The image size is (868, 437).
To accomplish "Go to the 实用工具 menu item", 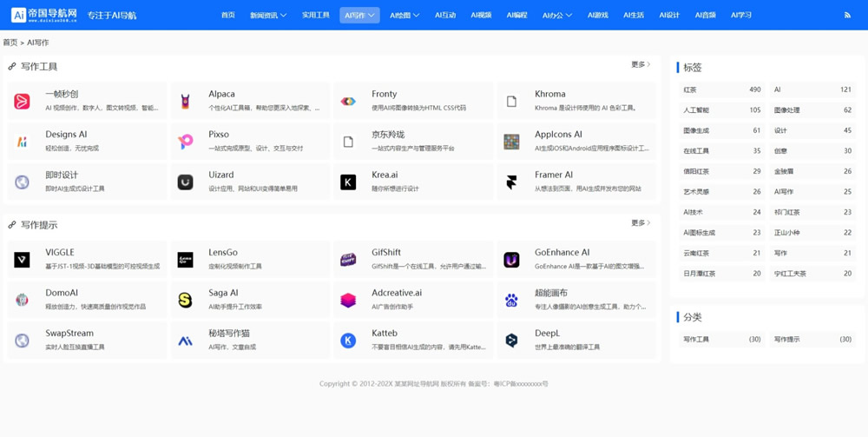I will [x=315, y=16].
